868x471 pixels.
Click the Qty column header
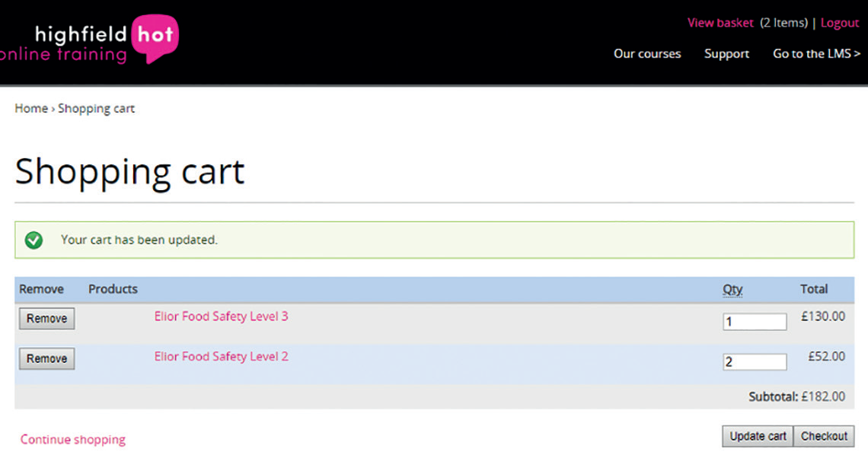click(x=732, y=289)
